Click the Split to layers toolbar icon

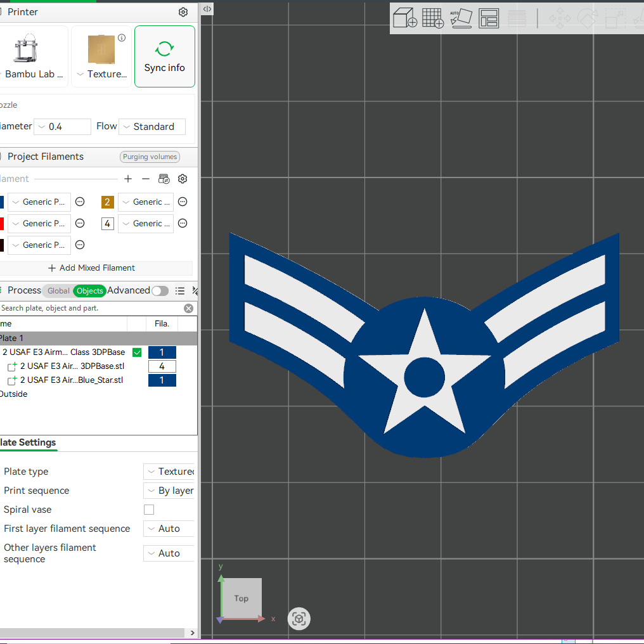click(517, 18)
